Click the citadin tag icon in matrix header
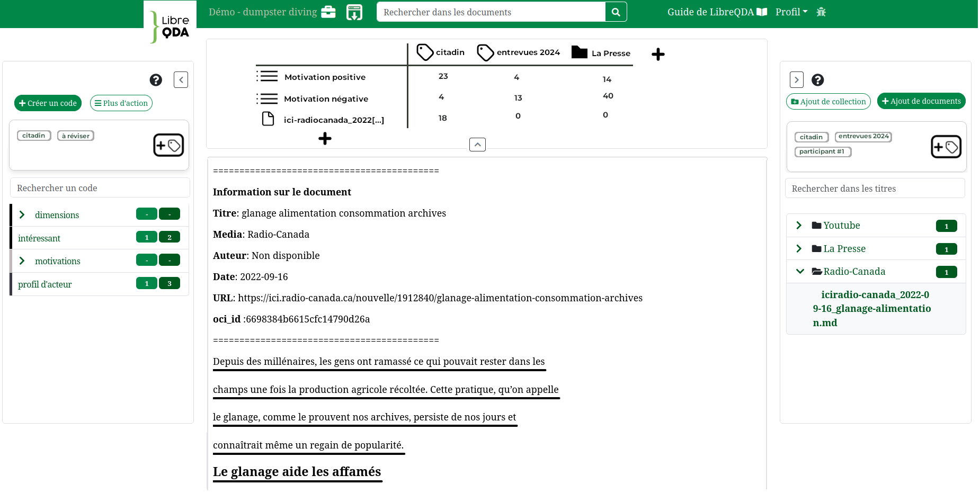 pyautogui.click(x=425, y=52)
